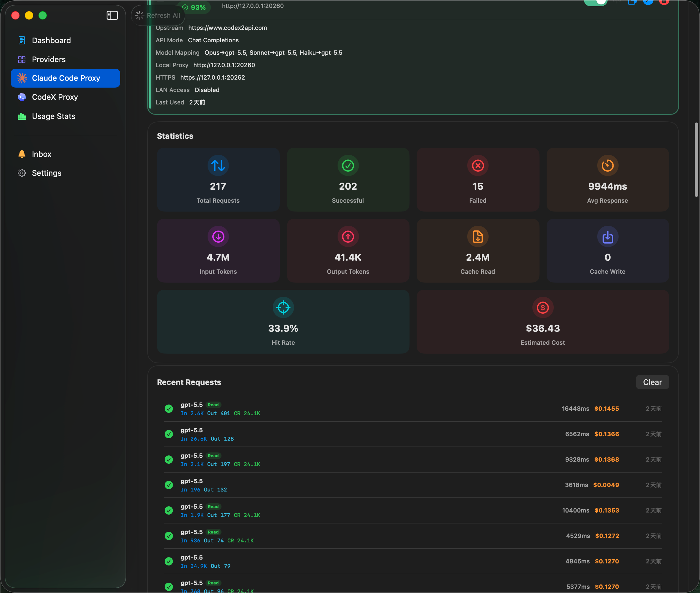Click the 9944ms average response value
700x593 pixels.
pos(608,186)
